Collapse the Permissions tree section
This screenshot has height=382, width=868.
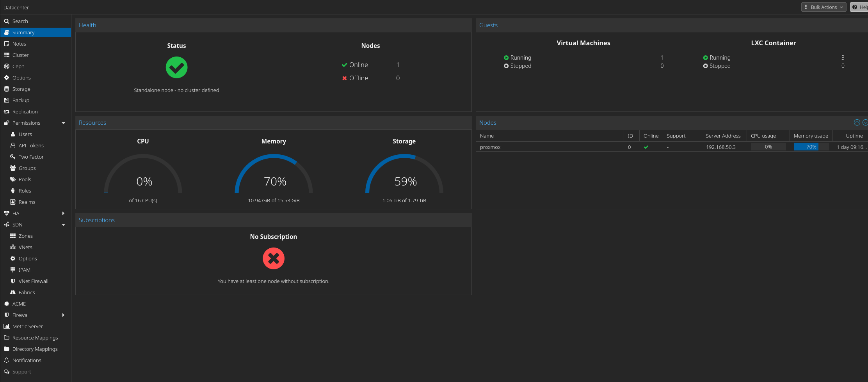(x=63, y=123)
